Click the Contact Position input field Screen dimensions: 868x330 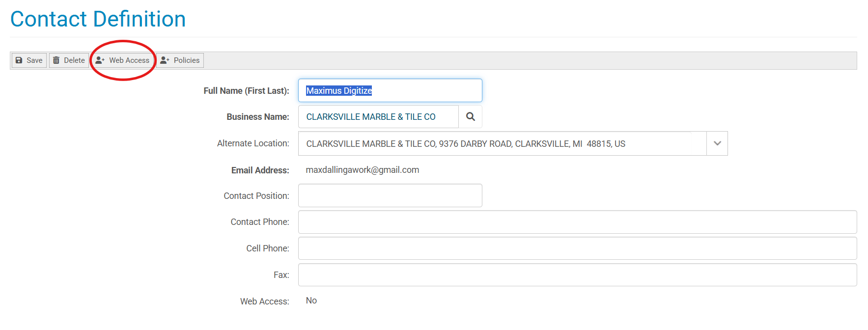tap(390, 195)
